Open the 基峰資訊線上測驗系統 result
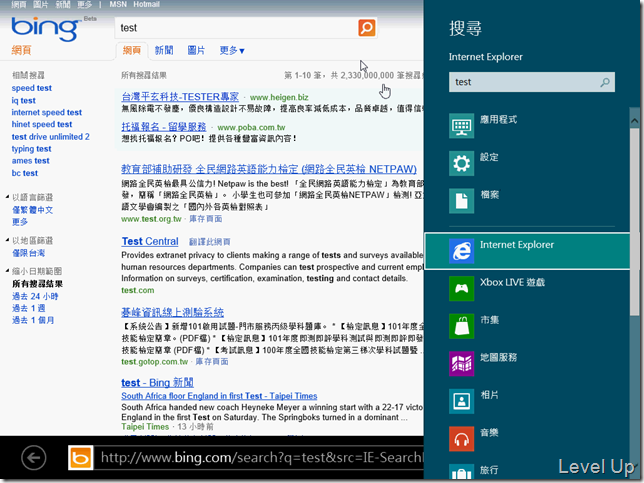Screen dimensions: 644x483 click(x=172, y=312)
